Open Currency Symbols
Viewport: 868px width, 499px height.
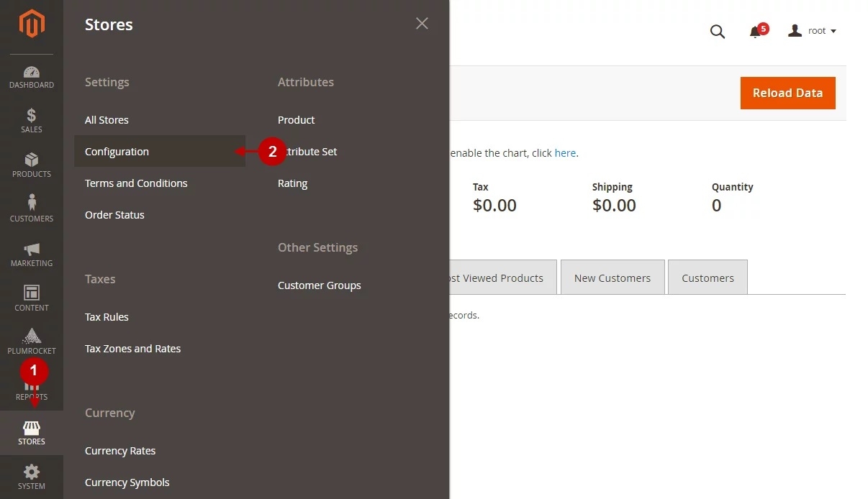(x=127, y=482)
